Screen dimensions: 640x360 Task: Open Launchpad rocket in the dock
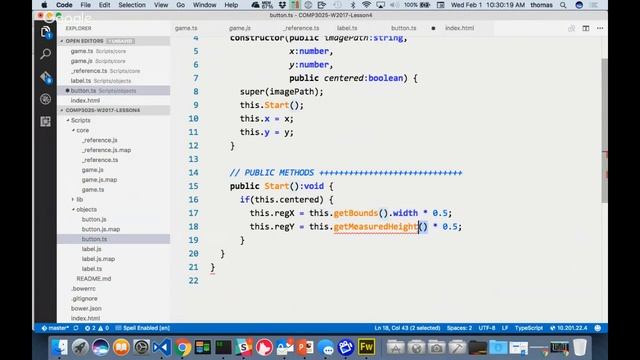[80, 347]
